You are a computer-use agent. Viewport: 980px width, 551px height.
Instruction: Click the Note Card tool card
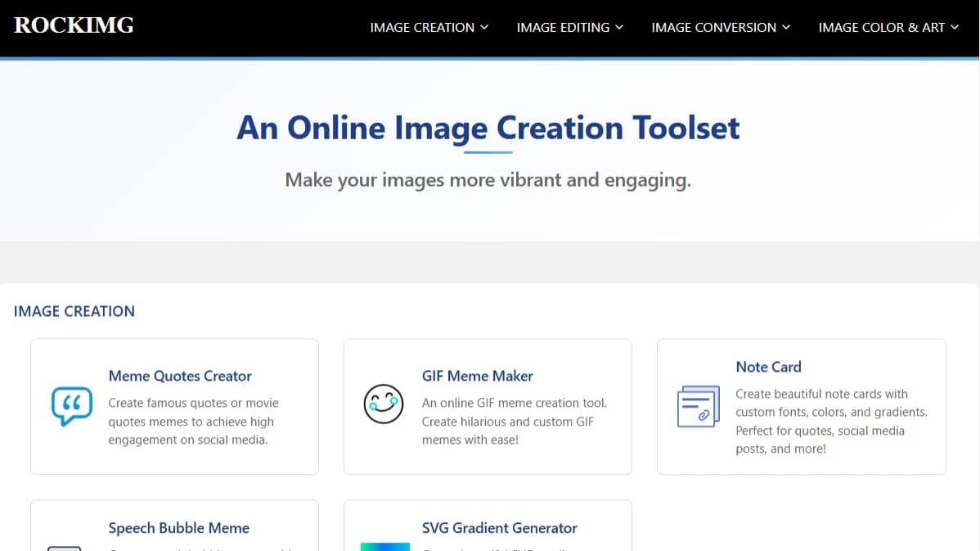(801, 407)
